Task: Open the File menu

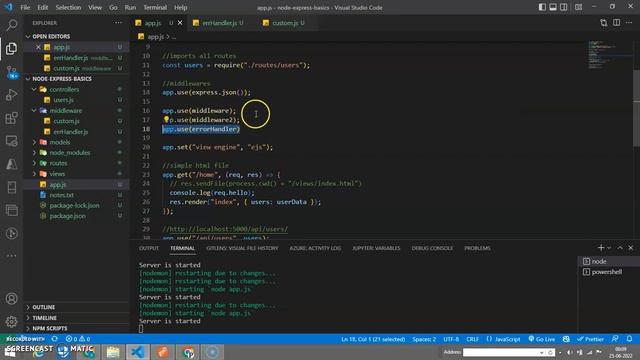Action: 25,7
